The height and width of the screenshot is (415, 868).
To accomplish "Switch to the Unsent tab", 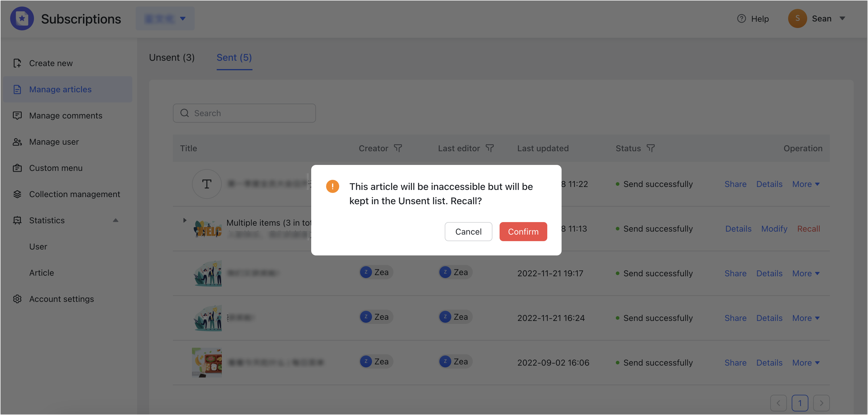I will pyautogui.click(x=172, y=57).
